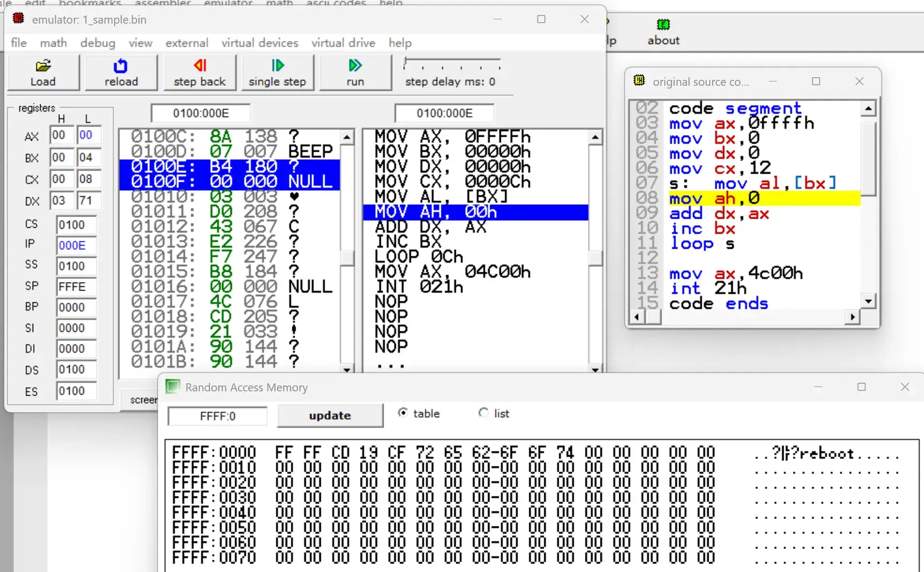Viewport: 924px width, 572px height.
Task: Click memory list scroll up arrow
Action: (347, 138)
